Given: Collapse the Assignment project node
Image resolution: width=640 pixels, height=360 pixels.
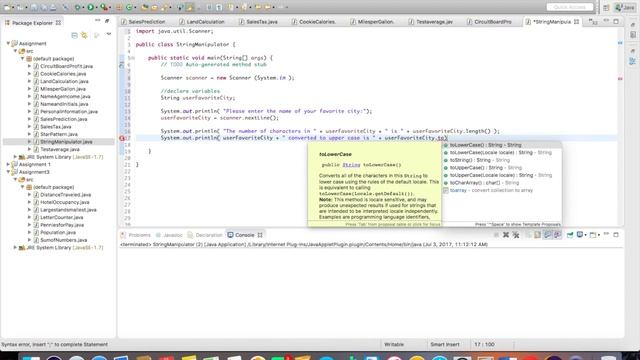Looking at the screenshot, I should [x=8, y=43].
